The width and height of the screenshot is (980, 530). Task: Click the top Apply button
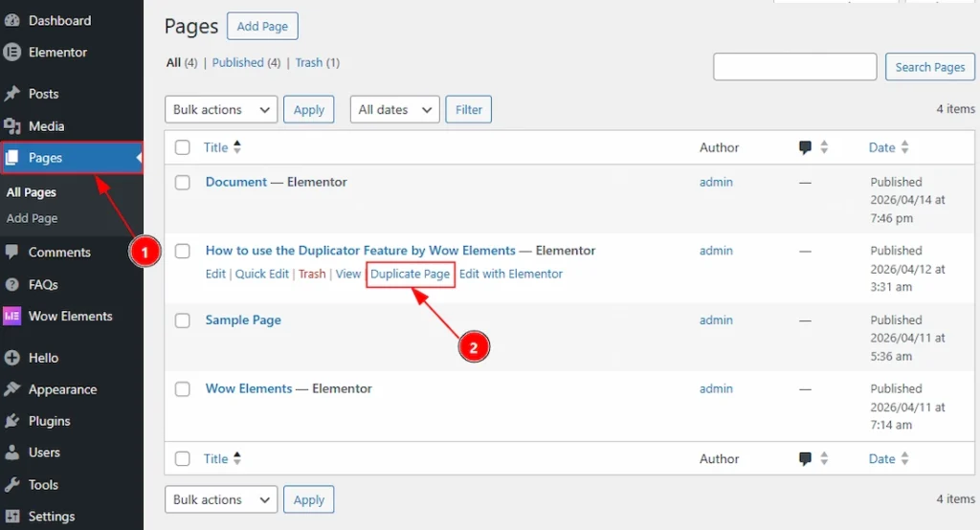(309, 109)
